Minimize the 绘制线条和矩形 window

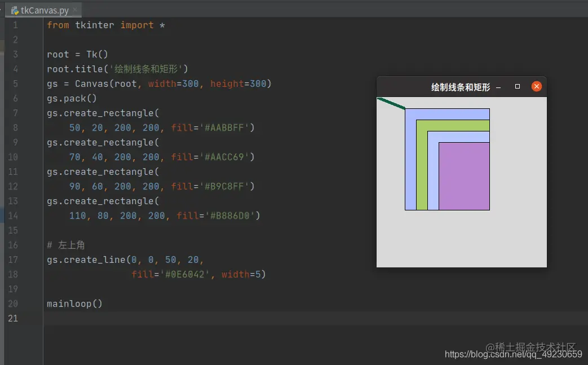tap(498, 87)
